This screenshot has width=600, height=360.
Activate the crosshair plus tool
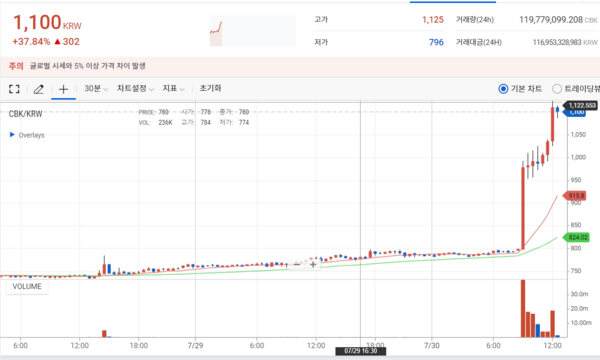(x=64, y=89)
